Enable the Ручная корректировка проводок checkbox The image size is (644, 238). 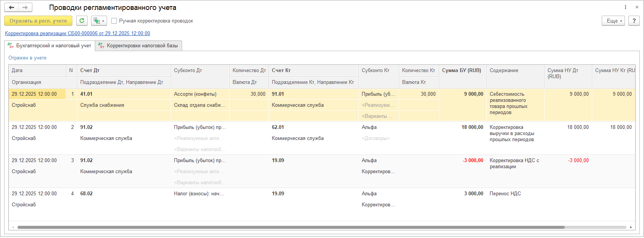pyautogui.click(x=114, y=21)
